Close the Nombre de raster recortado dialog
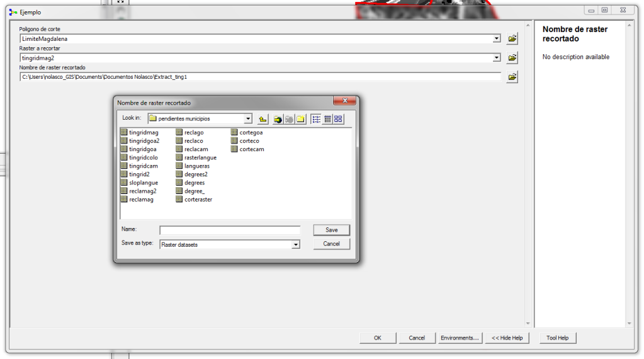Viewport: 644px width, 359px height. click(344, 101)
